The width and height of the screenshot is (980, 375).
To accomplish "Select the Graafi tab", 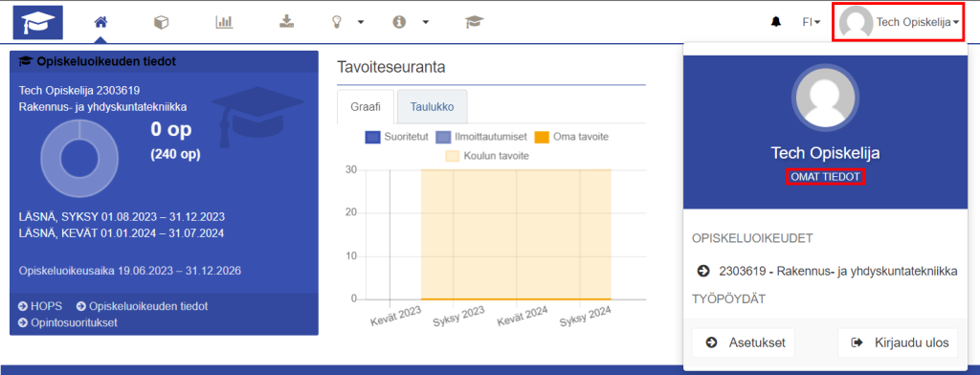I will click(365, 106).
